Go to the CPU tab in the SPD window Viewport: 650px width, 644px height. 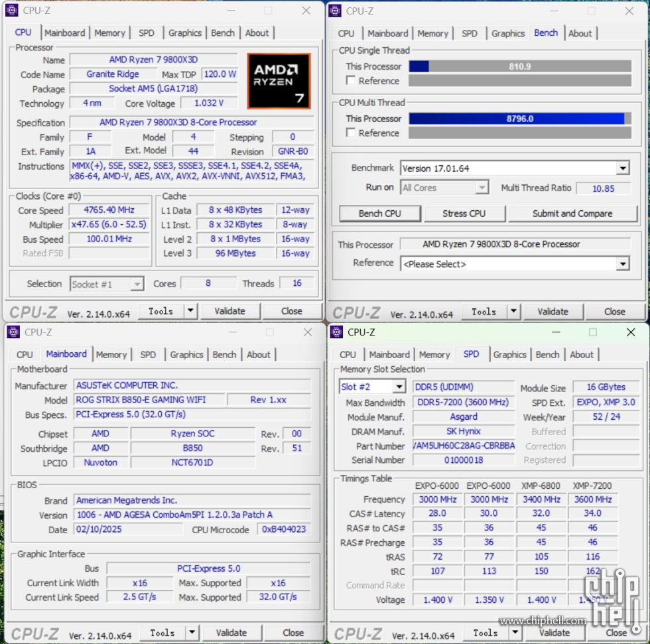click(x=348, y=355)
